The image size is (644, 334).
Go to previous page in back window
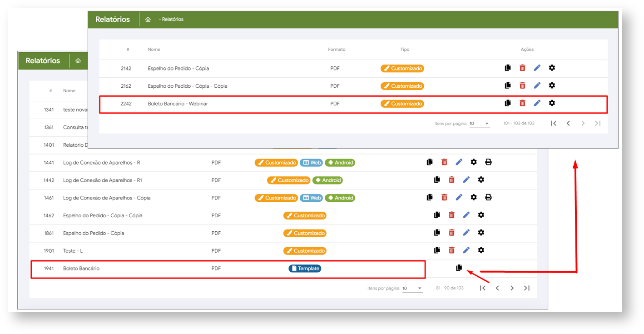[497, 288]
